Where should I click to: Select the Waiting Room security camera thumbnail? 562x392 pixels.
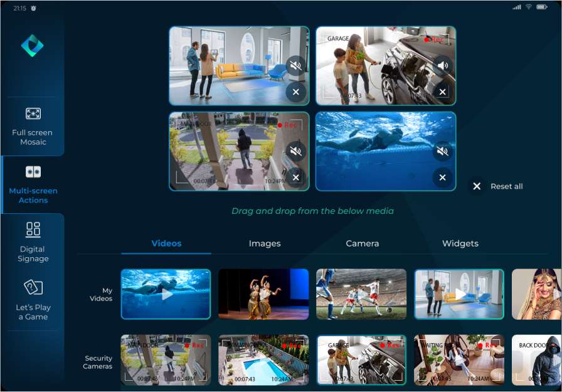pos(459,360)
